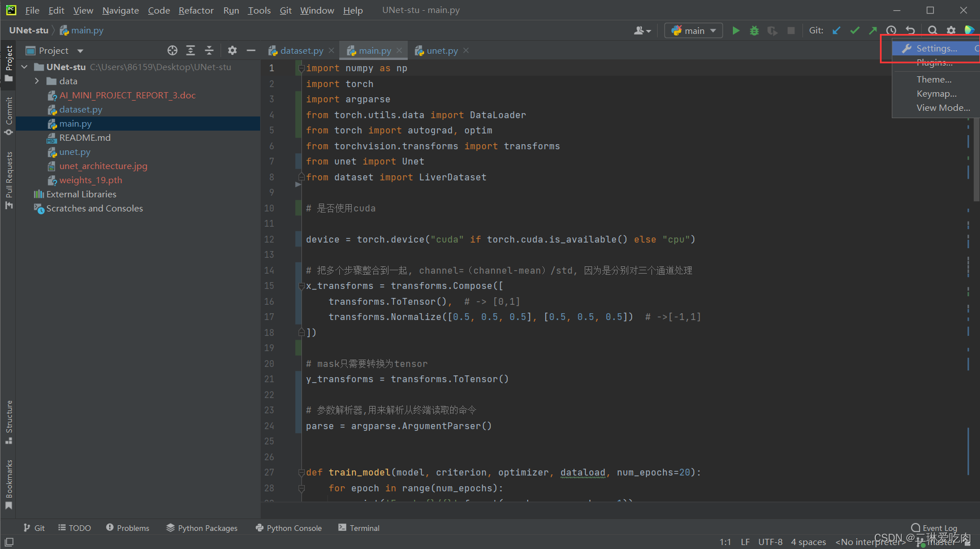Viewport: 980px width, 549px height.
Task: Collapse the x_transforms Compose fold marker
Action: tap(301, 286)
